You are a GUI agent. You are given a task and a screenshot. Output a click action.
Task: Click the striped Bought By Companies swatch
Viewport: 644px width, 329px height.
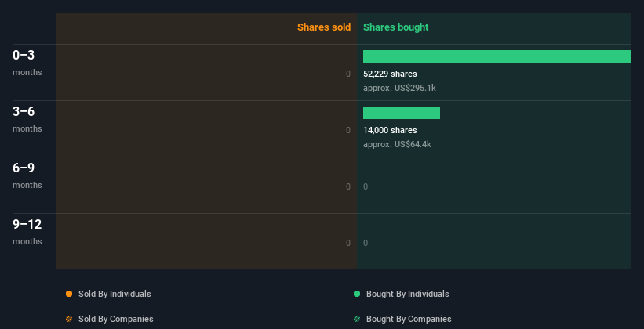[357, 319]
